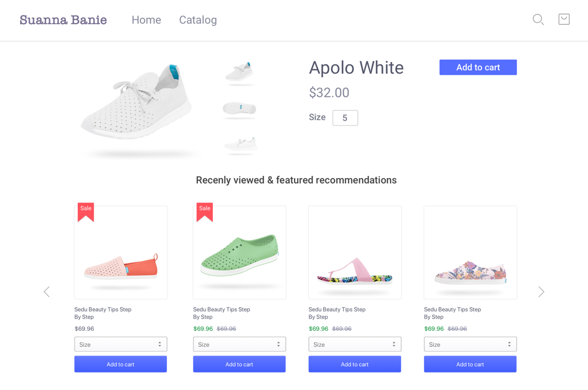Open the Catalog menu item
The height and width of the screenshot is (390, 588).
(x=198, y=20)
